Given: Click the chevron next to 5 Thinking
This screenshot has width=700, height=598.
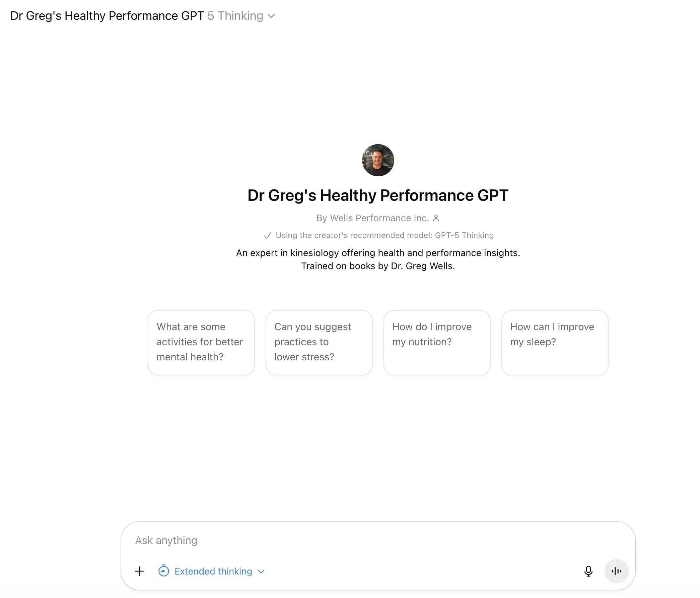Looking at the screenshot, I should point(271,16).
